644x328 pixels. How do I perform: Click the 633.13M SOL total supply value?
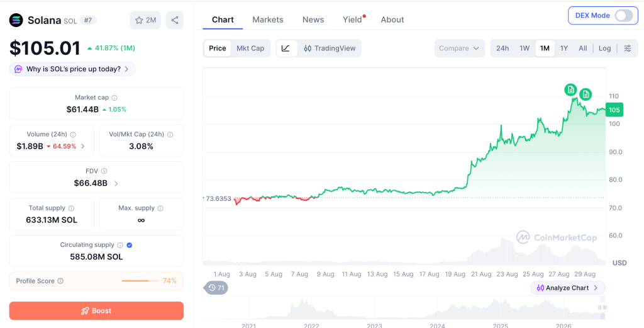coord(52,220)
